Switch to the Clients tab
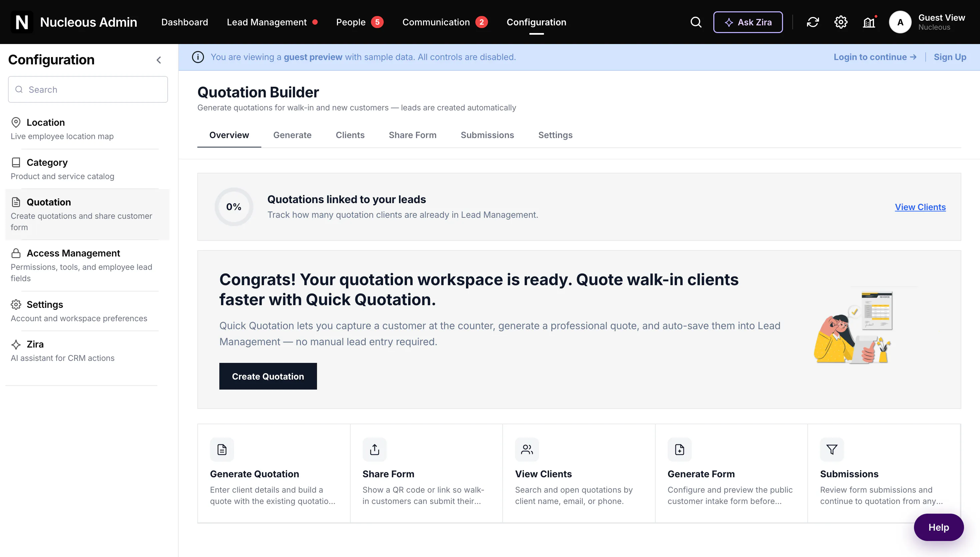980x557 pixels. (350, 135)
